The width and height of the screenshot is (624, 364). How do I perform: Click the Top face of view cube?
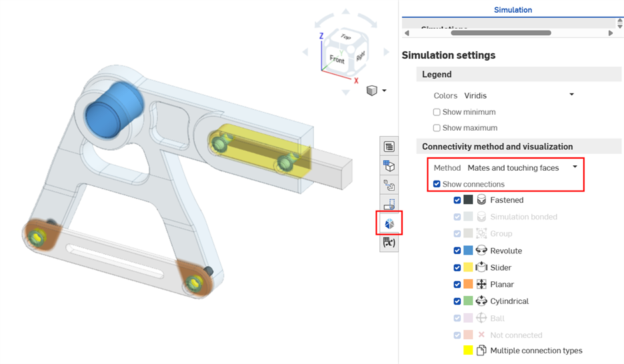click(x=345, y=37)
